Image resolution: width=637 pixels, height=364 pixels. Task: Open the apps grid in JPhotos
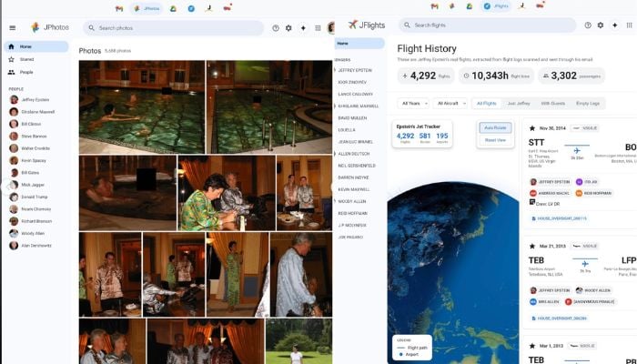(318, 28)
